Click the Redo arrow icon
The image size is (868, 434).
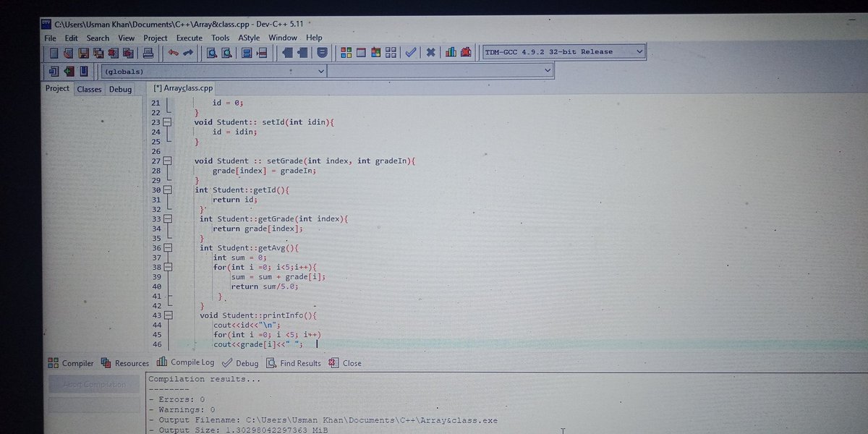(x=188, y=52)
